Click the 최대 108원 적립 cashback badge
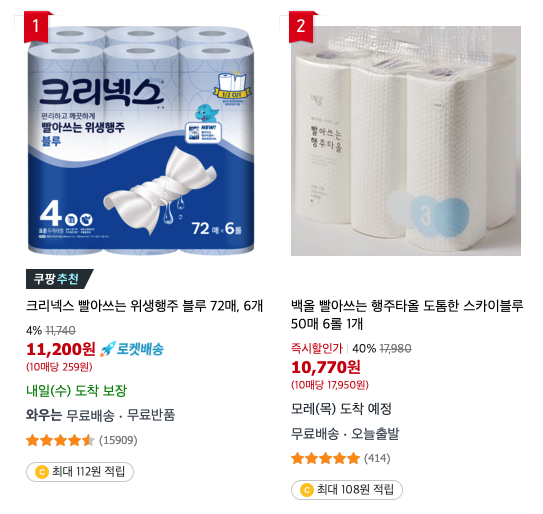Screen dimensions: 543x514 point(347,489)
